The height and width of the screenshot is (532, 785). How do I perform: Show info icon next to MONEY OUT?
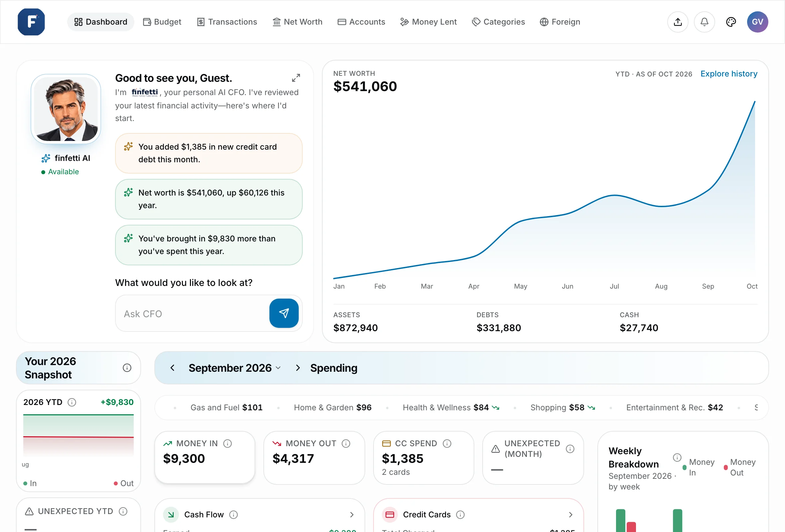point(346,444)
